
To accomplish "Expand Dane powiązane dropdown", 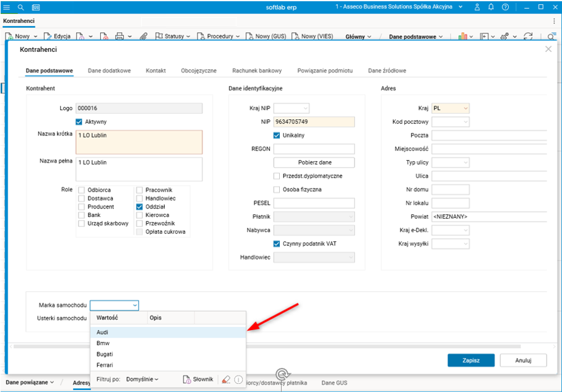I will pyautogui.click(x=30, y=382).
